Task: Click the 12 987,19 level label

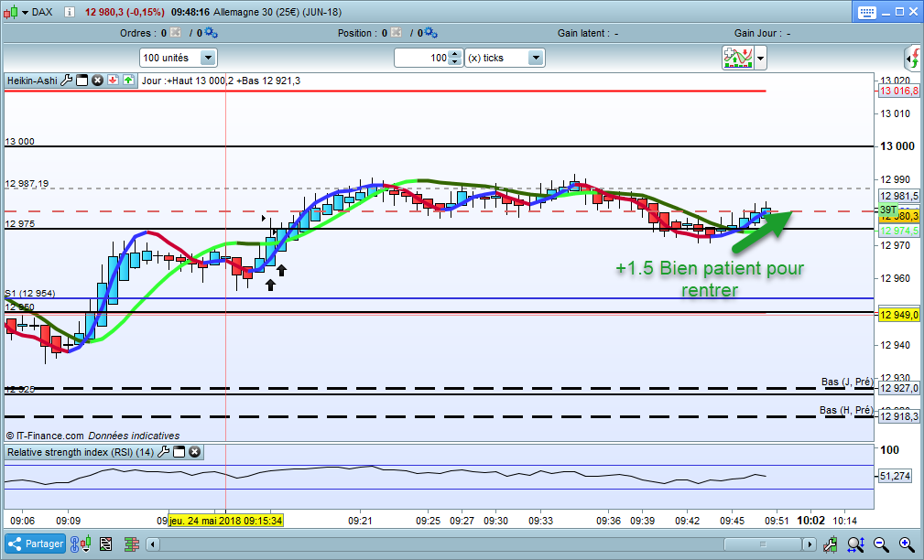Action: [27, 184]
